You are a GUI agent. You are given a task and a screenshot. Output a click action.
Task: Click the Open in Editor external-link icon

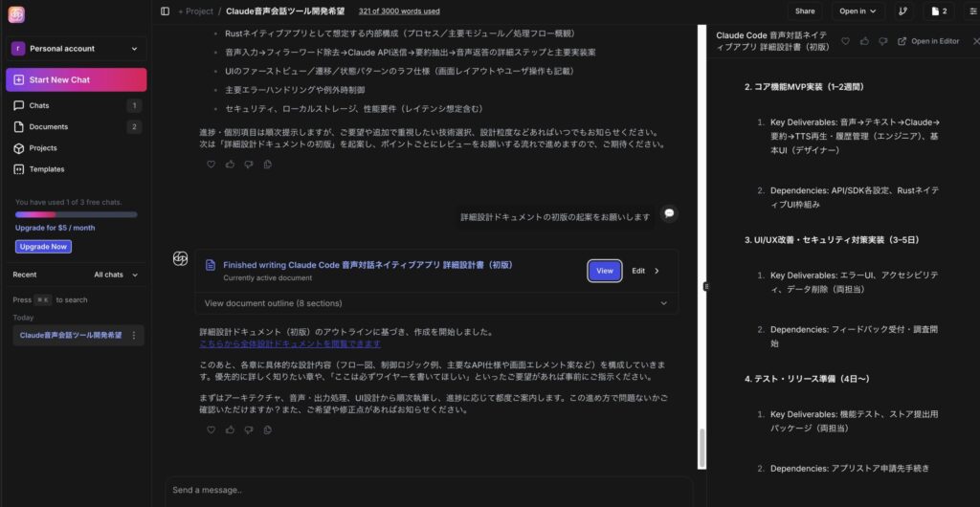coord(902,41)
